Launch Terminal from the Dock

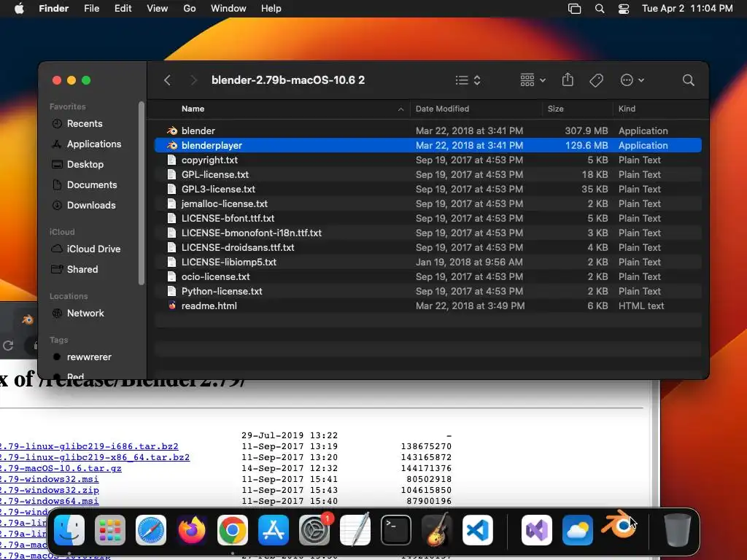click(396, 530)
